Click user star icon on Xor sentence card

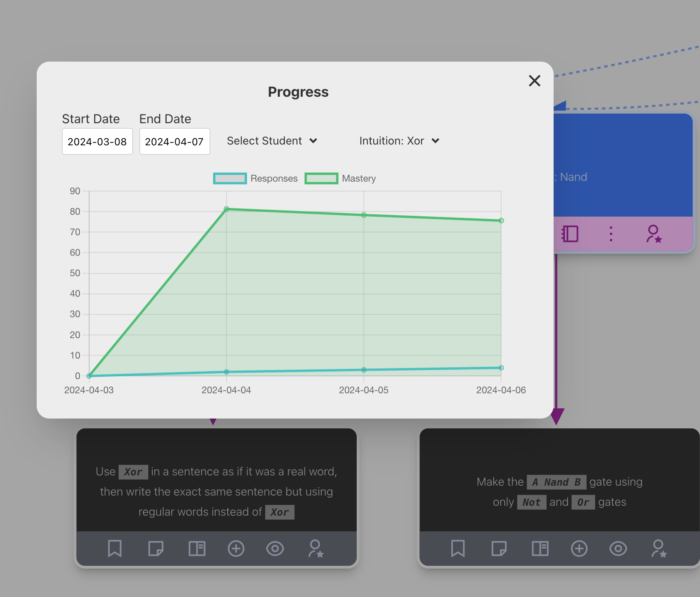pos(316,548)
